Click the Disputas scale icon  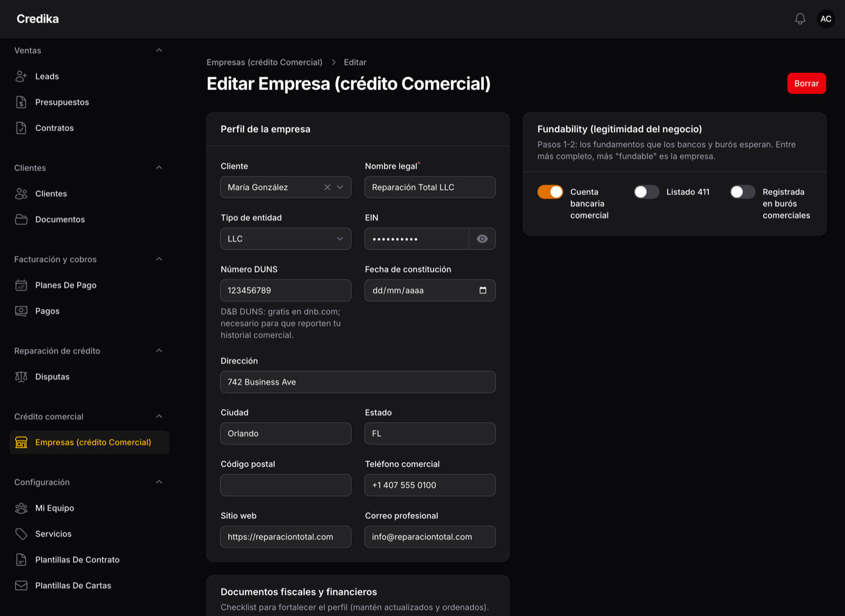pyautogui.click(x=21, y=377)
